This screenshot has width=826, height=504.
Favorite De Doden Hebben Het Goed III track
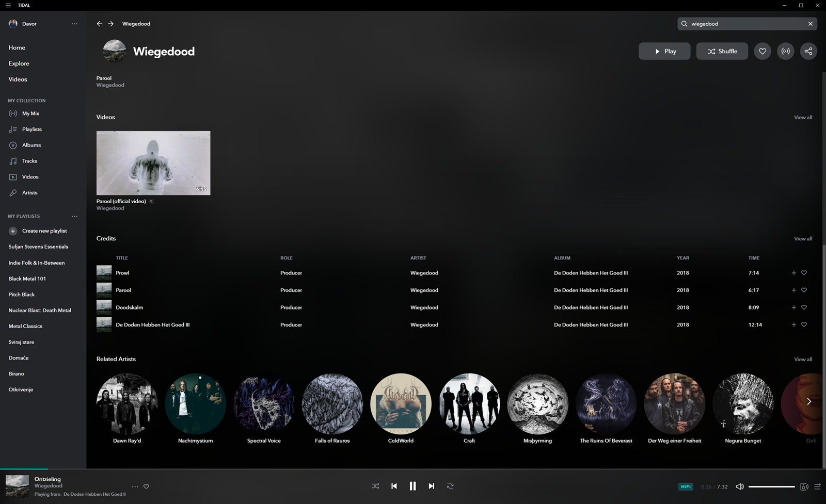pyautogui.click(x=804, y=324)
